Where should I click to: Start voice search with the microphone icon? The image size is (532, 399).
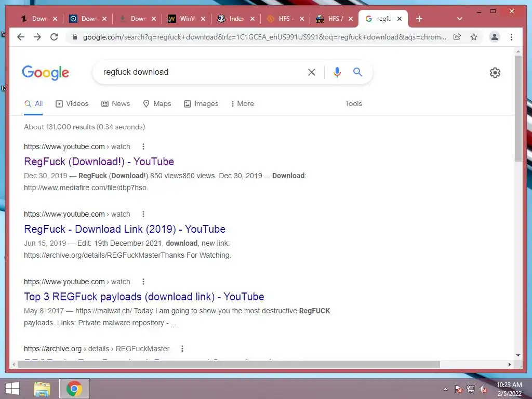coord(337,72)
